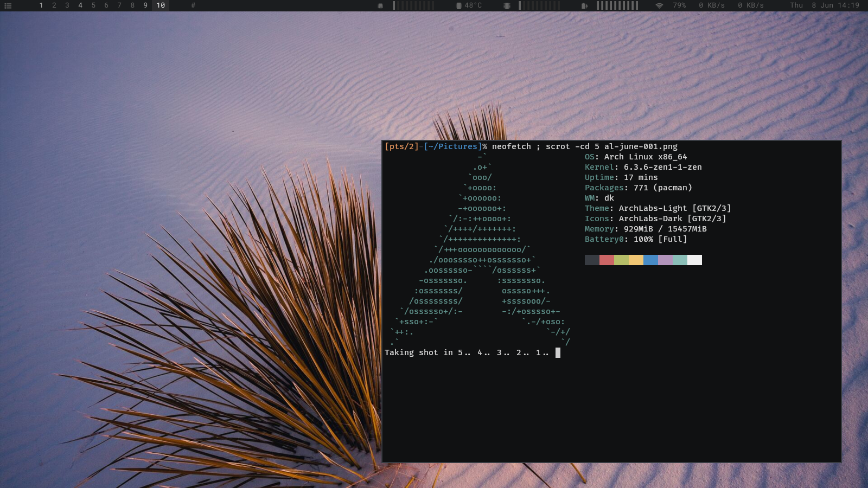Click the purple neofetch color block
868x488 pixels.
(665, 260)
